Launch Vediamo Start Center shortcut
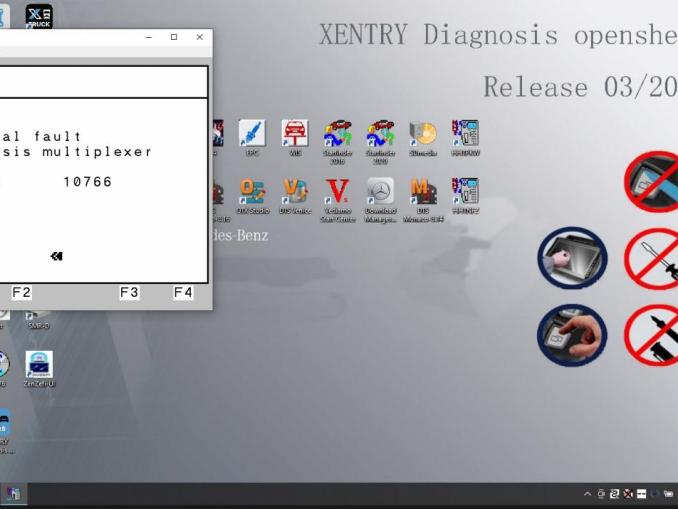The height and width of the screenshot is (509, 678). [338, 200]
